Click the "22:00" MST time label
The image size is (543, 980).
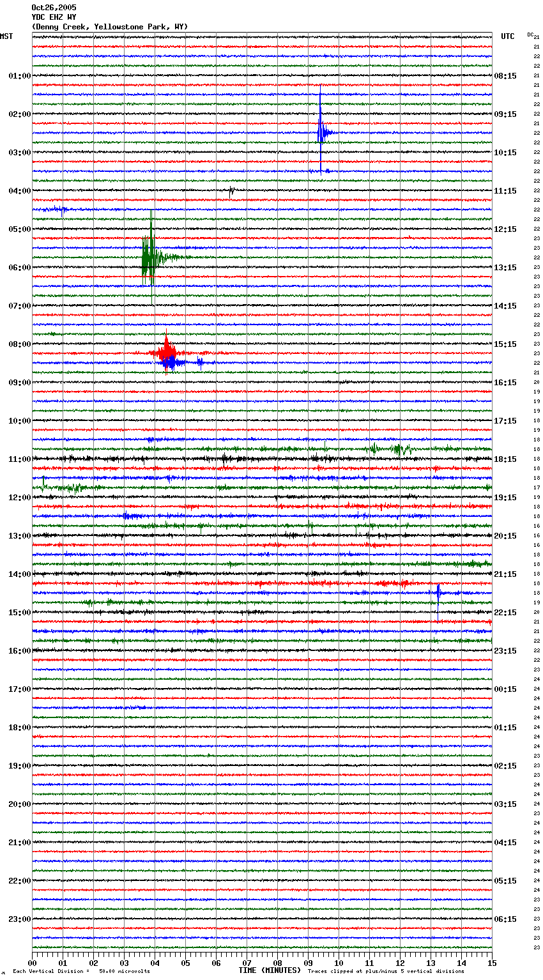(19, 881)
